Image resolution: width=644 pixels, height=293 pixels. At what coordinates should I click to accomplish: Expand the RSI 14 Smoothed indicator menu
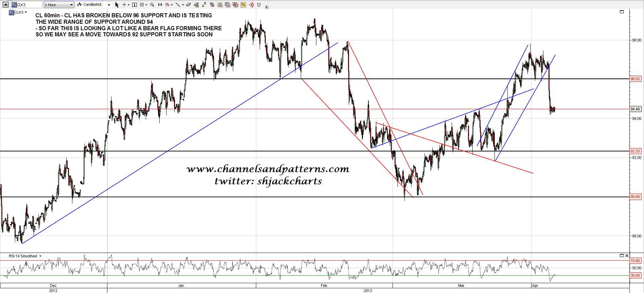pos(40,256)
